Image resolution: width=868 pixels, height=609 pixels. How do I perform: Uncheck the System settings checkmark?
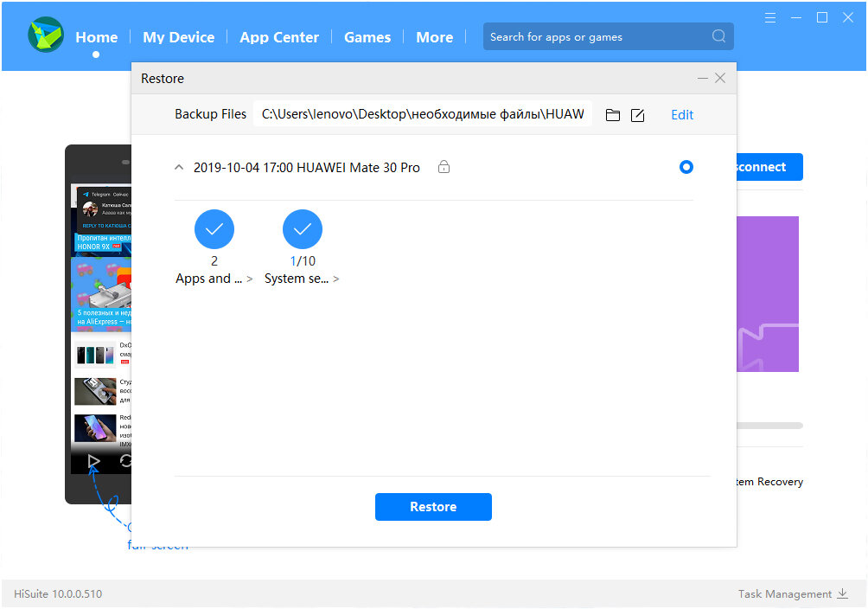(303, 229)
